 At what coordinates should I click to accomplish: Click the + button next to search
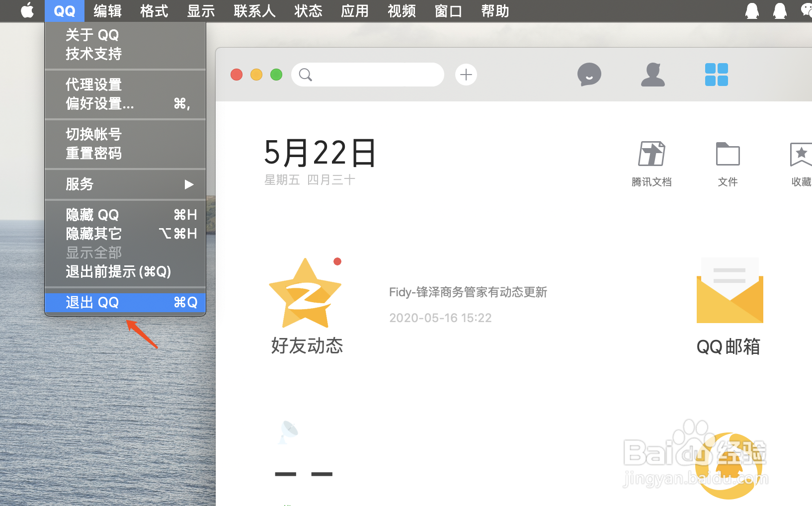click(x=466, y=75)
